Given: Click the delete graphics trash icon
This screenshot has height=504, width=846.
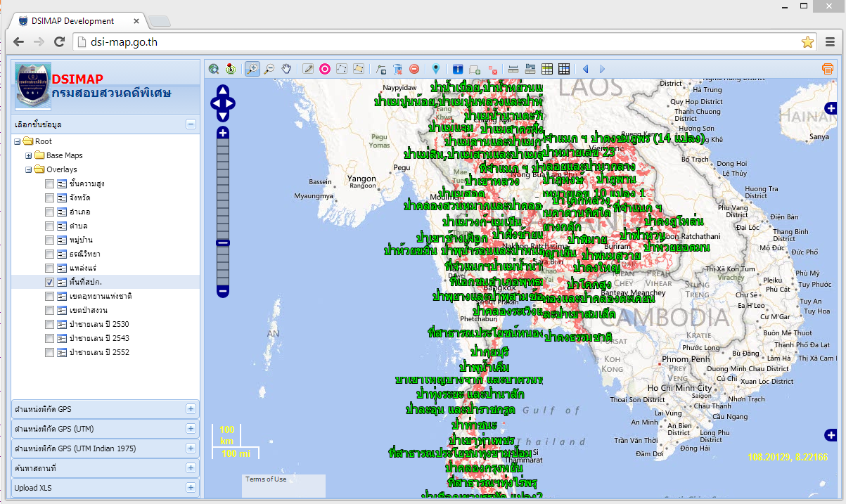Looking at the screenshot, I should (x=397, y=69).
